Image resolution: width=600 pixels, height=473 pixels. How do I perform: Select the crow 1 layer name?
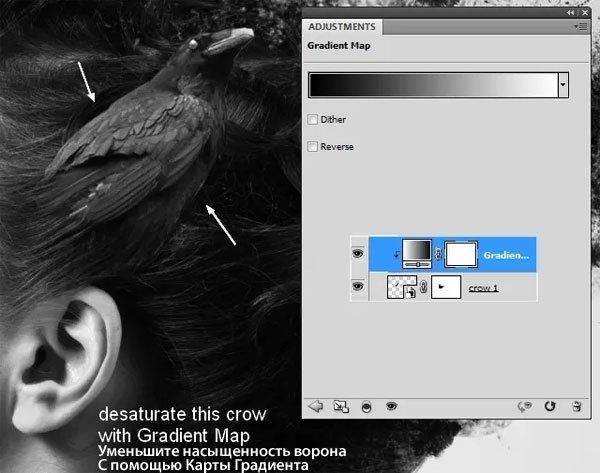(x=483, y=288)
